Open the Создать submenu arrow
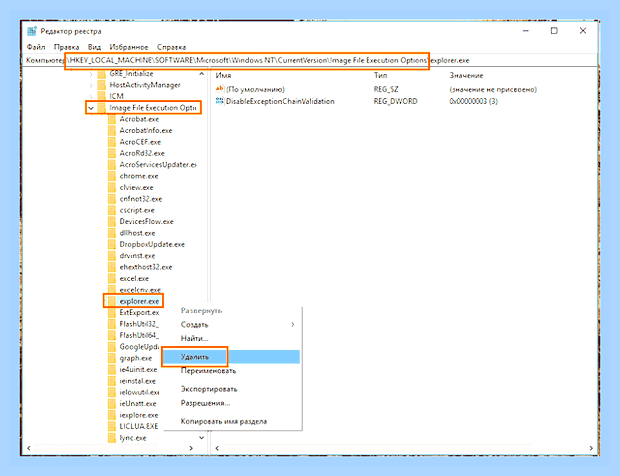Viewport: 620px width, 476px height. coord(293,324)
